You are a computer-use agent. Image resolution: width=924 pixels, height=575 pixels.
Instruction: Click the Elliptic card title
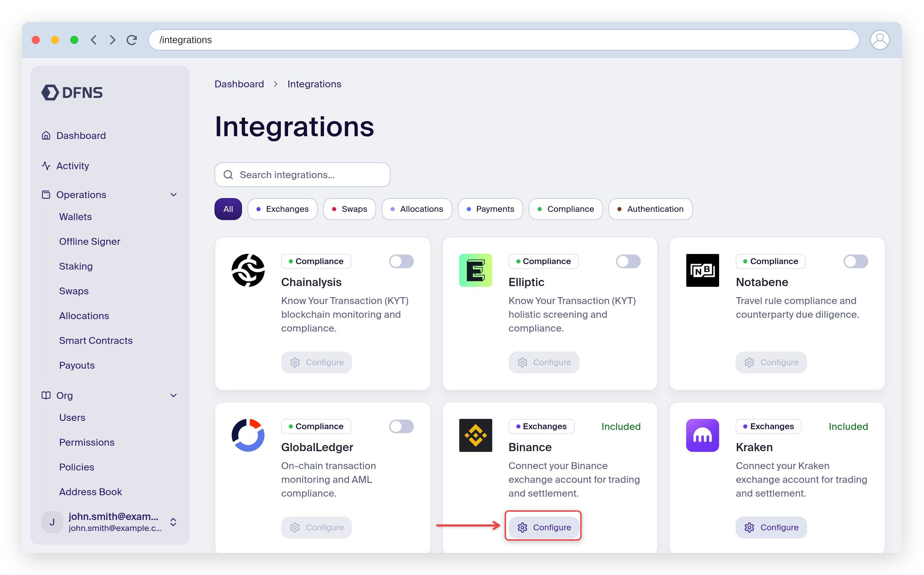[526, 282]
